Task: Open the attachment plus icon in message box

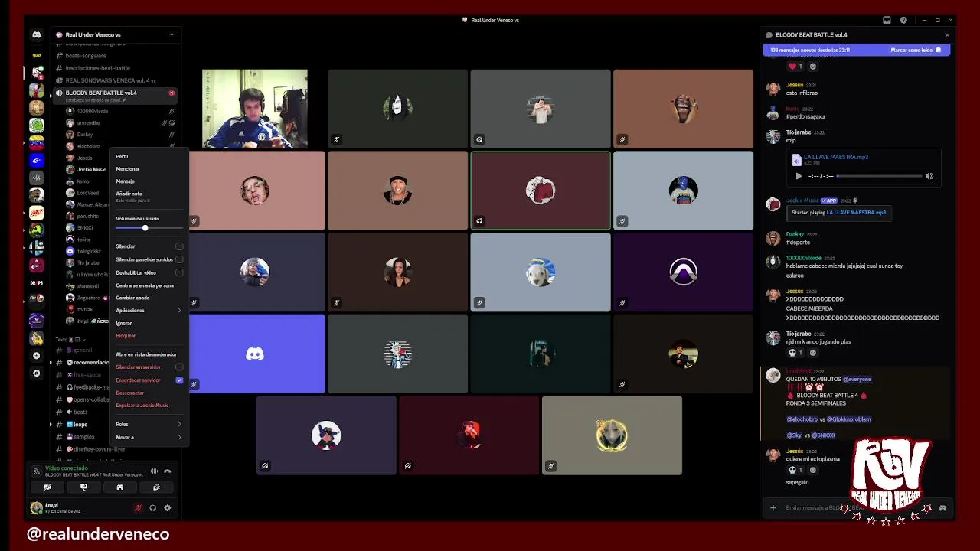Action: [773, 507]
